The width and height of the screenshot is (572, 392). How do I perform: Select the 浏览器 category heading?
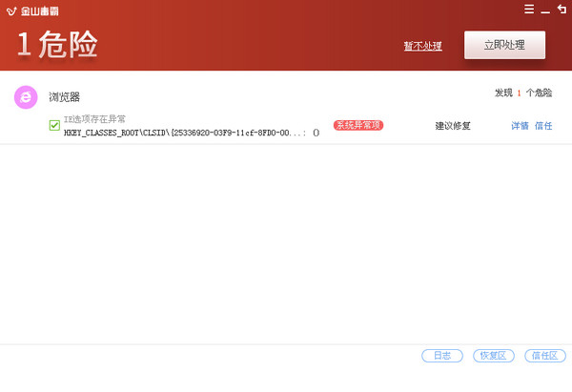(x=65, y=97)
